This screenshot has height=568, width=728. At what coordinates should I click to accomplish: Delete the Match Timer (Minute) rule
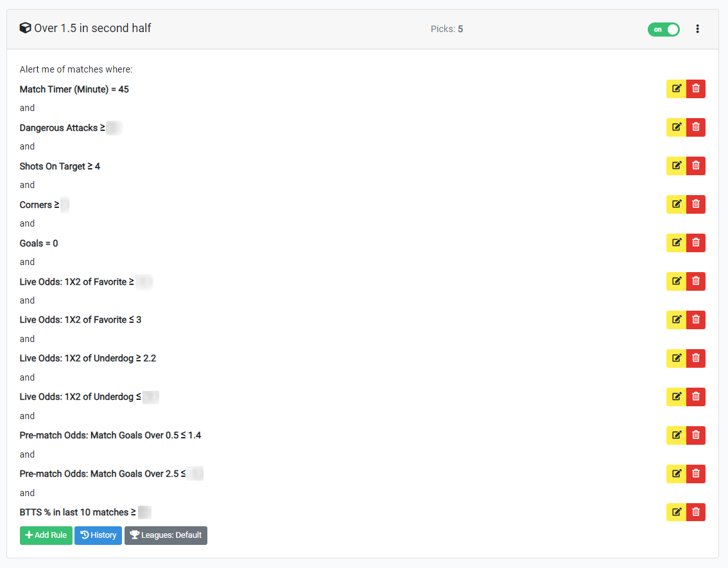click(696, 89)
